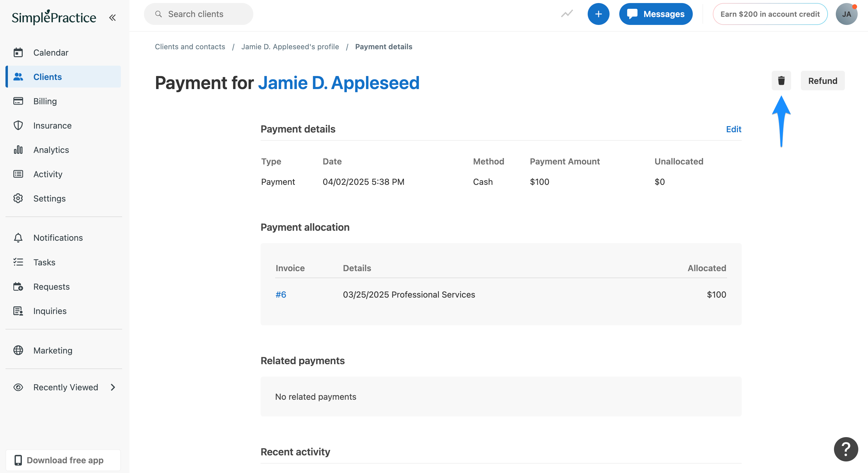This screenshot has width=868, height=473.
Task: Delete payment with trash icon
Action: pyautogui.click(x=781, y=81)
